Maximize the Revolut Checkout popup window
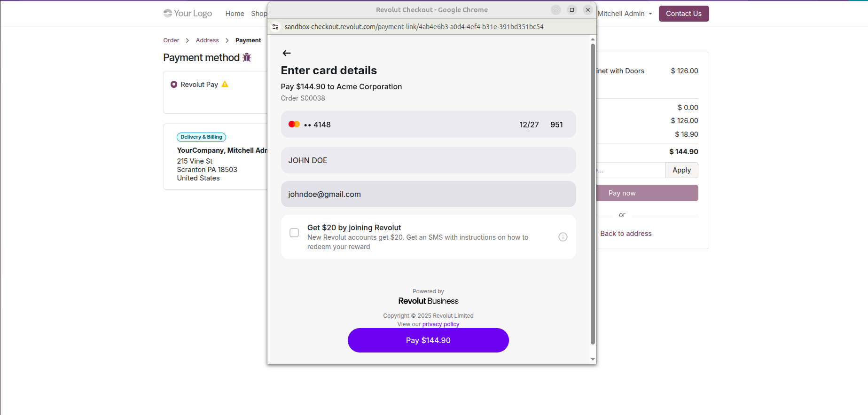The image size is (868, 415). 571,10
